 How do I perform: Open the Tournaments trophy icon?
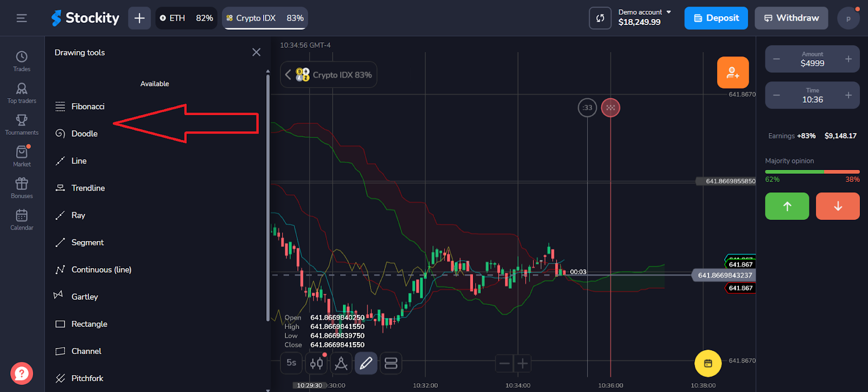(x=22, y=124)
